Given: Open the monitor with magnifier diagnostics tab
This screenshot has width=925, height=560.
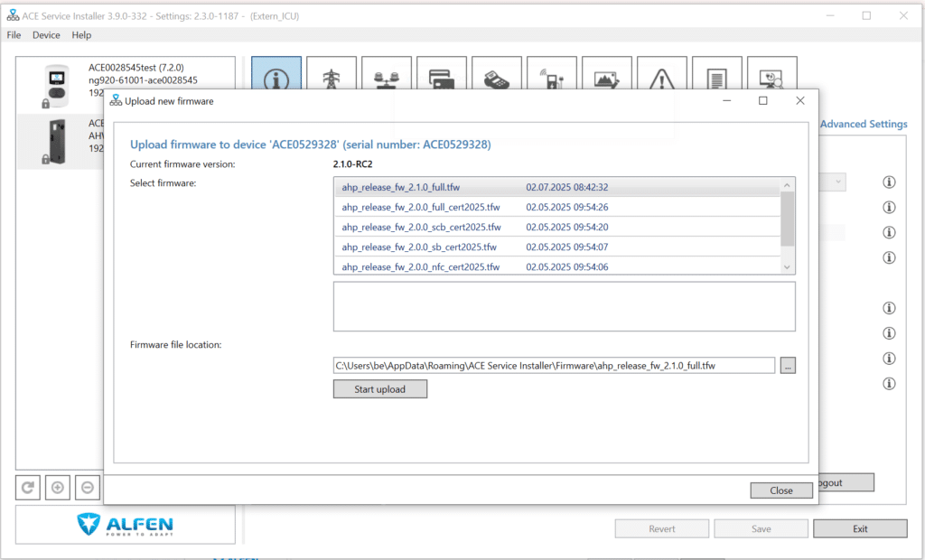Looking at the screenshot, I should 771,73.
